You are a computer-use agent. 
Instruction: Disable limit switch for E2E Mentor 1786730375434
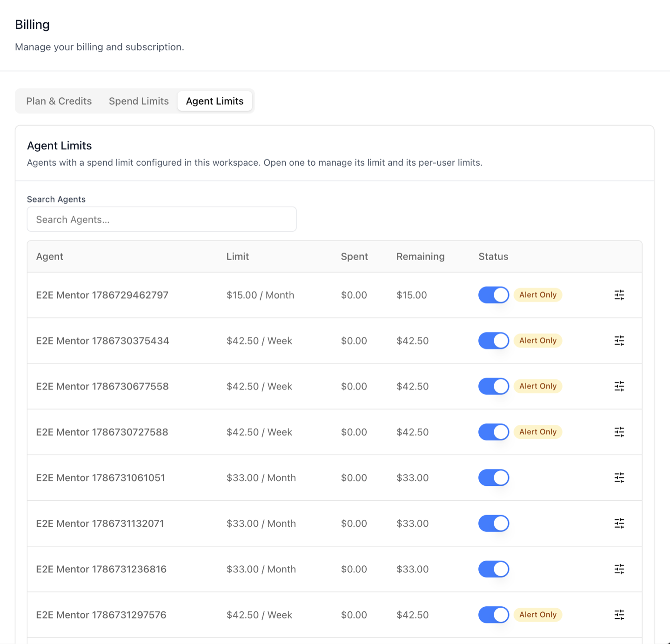click(494, 341)
